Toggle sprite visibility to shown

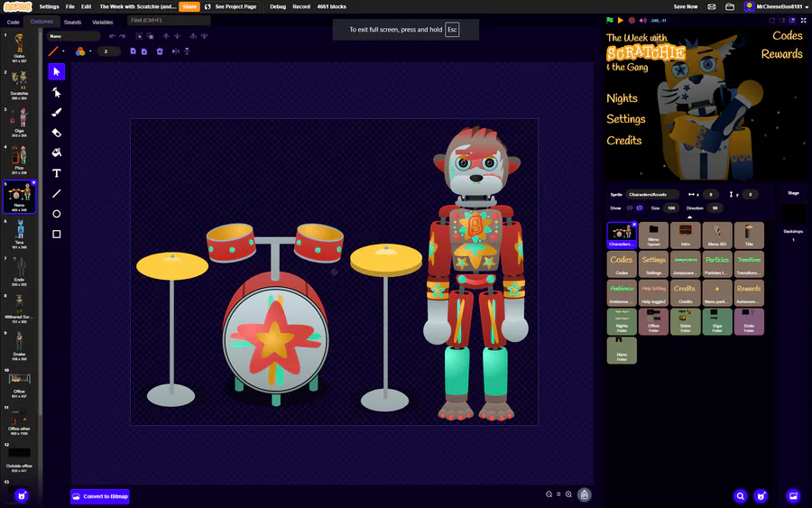click(x=630, y=208)
